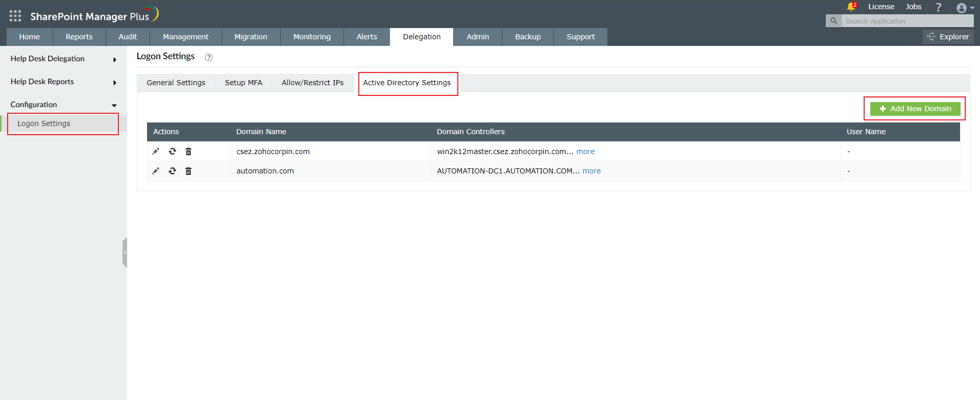
Task: Go to the Home tab
Action: pyautogui.click(x=30, y=37)
